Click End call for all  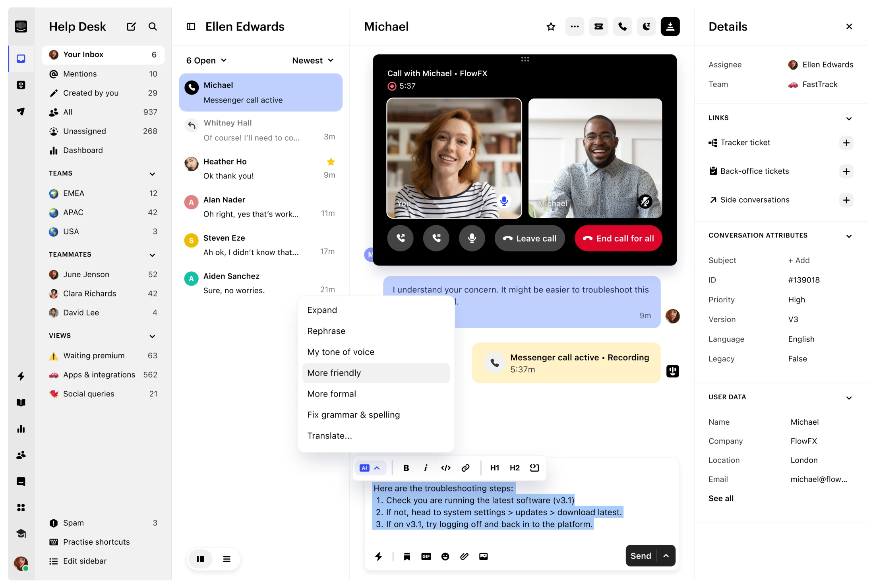pyautogui.click(x=618, y=238)
